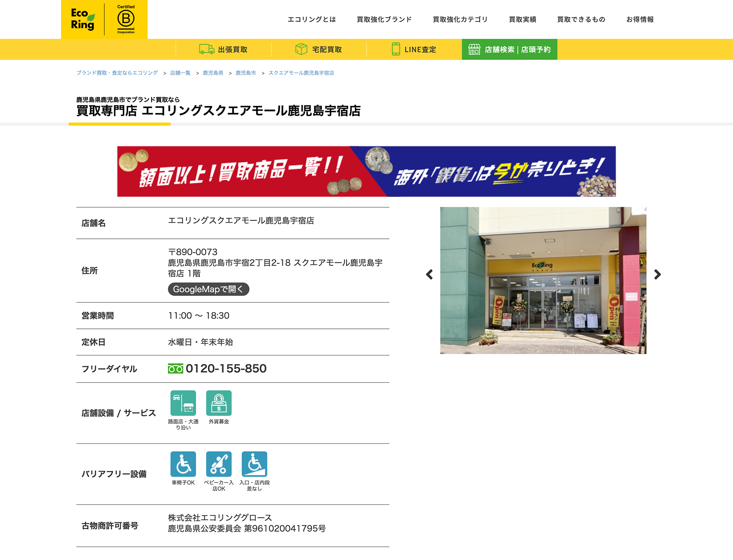733x560 pixels.
Task: Click the 営業時間 row label
Action: pyautogui.click(x=98, y=315)
